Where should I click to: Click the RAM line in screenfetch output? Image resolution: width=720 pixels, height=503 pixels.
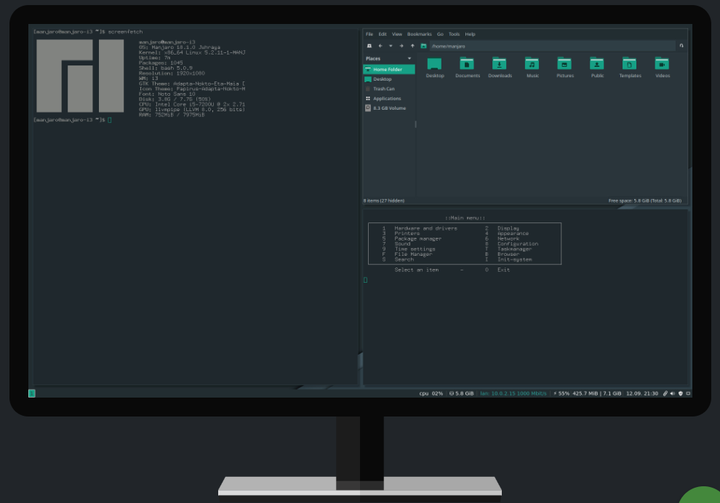click(x=172, y=115)
